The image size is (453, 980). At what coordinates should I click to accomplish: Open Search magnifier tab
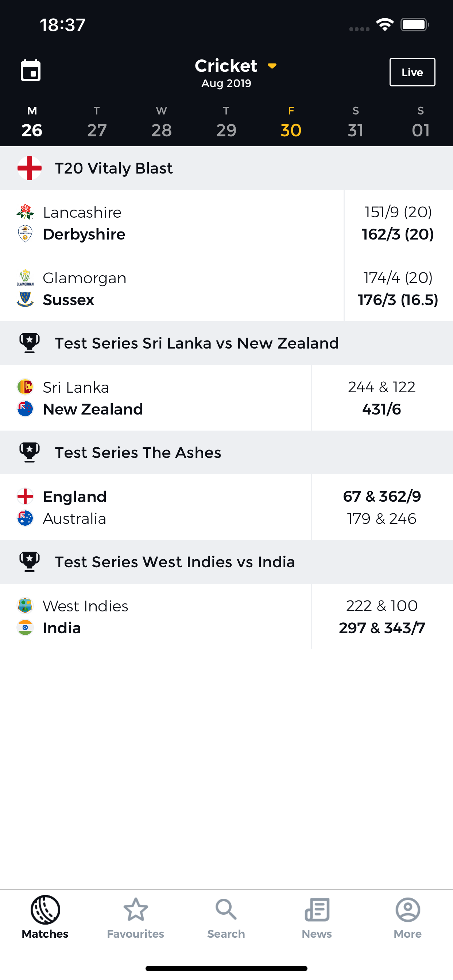[226, 917]
